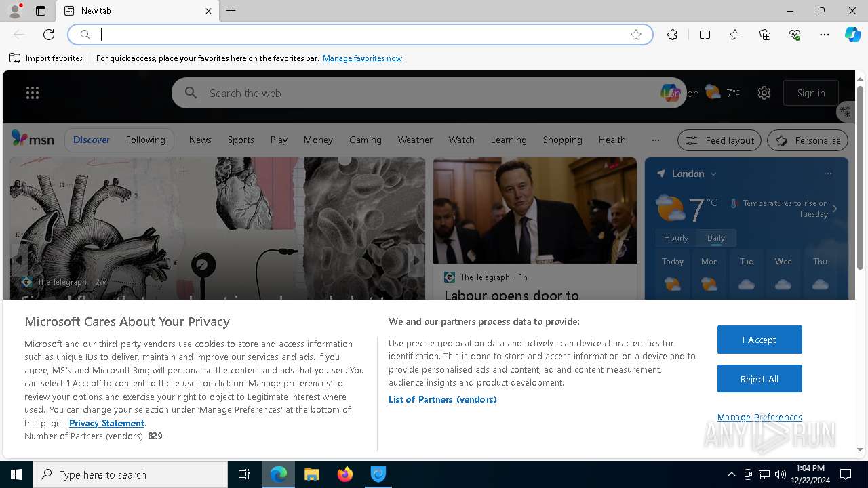Open Manage Preferences link
This screenshot has height=488, width=868.
coord(759,417)
